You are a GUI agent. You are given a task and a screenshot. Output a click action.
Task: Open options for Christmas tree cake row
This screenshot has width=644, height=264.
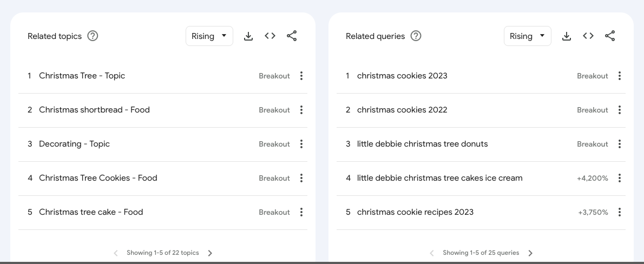[301, 212]
